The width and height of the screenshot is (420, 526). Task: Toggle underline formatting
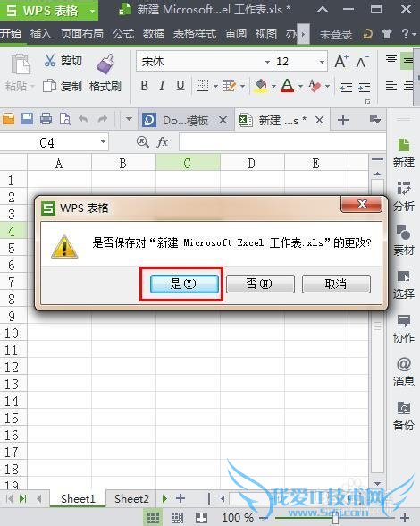181,86
